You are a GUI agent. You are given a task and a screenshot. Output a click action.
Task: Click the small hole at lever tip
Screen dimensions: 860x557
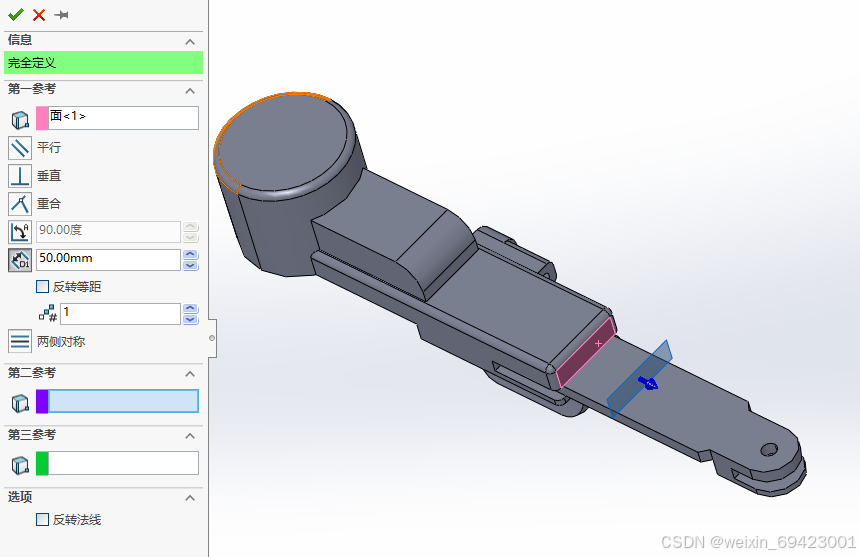click(769, 450)
